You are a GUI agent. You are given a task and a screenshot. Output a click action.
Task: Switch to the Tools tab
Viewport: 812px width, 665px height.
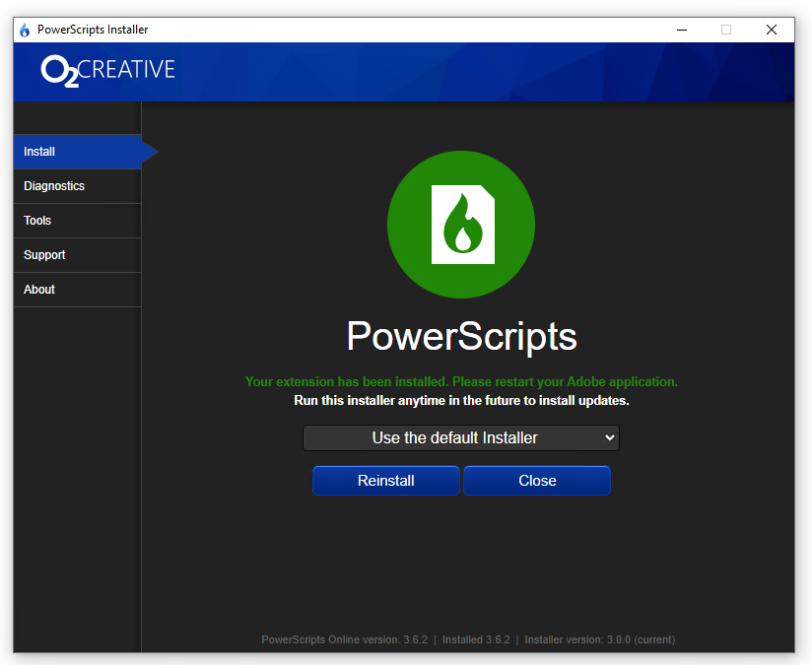pyautogui.click(x=77, y=221)
